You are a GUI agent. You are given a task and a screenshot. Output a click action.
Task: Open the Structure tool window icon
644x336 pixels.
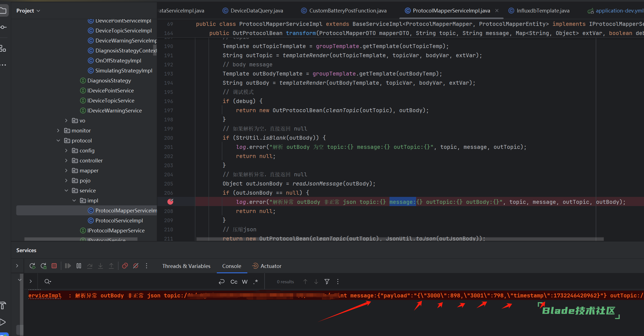[x=3, y=49]
